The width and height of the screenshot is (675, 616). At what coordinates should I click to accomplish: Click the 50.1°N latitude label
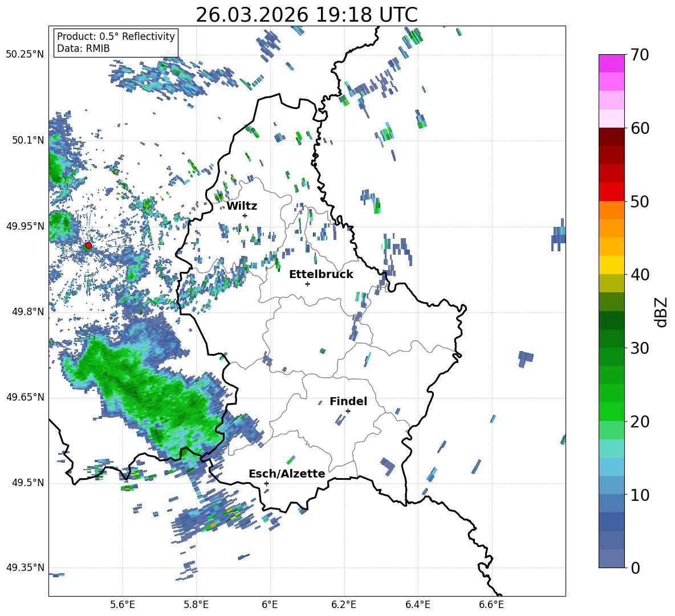[x=29, y=140]
